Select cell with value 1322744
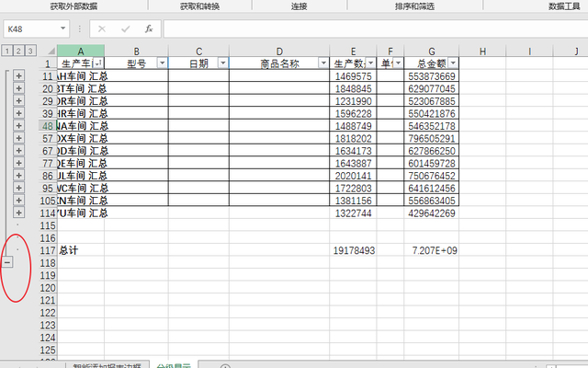 point(353,213)
